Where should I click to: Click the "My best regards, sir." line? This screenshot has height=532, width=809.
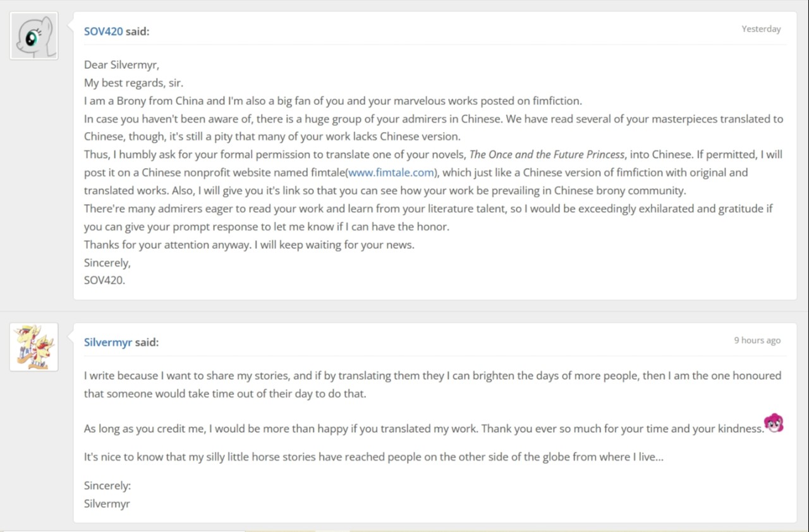pyautogui.click(x=133, y=83)
